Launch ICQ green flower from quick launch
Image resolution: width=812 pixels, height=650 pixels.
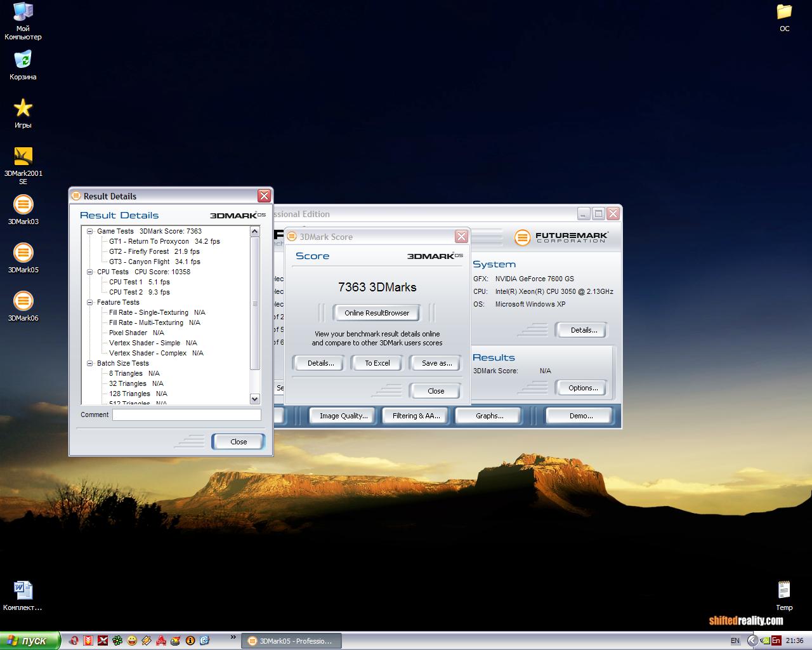[117, 640]
